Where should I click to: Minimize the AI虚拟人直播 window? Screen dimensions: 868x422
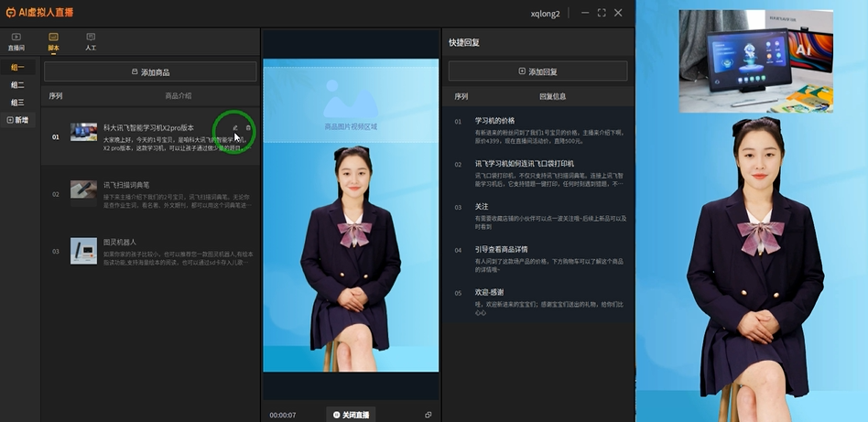584,13
